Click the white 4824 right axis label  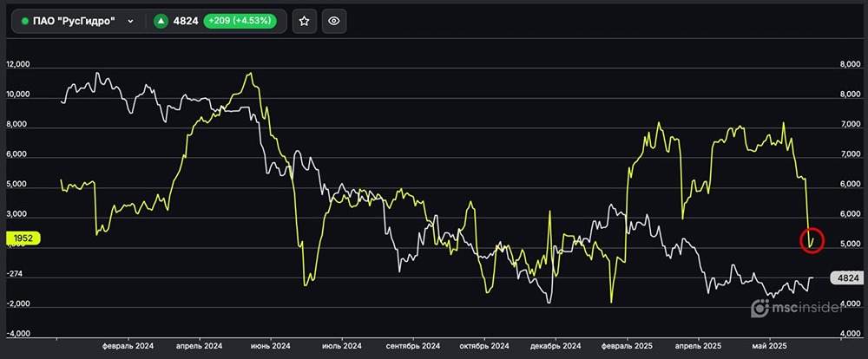845,278
